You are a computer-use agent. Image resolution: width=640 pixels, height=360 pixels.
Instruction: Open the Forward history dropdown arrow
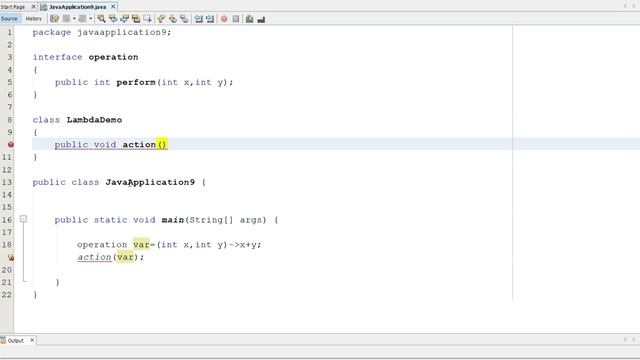coord(91,19)
